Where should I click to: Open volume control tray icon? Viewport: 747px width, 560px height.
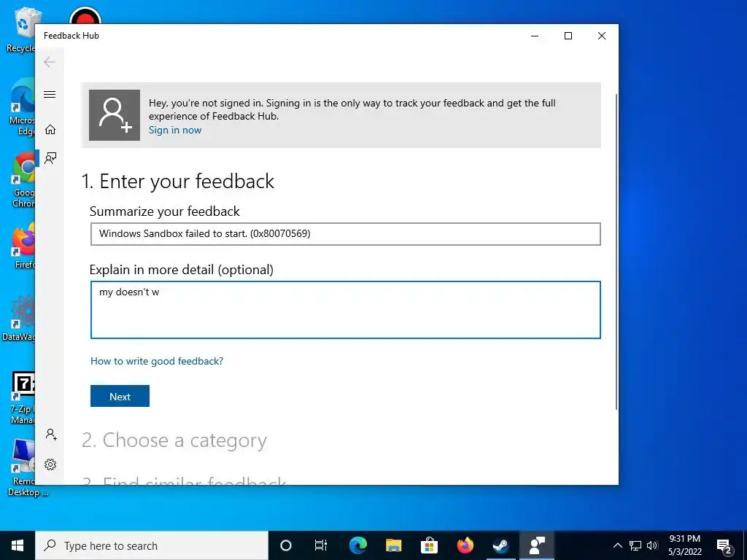[x=652, y=545]
